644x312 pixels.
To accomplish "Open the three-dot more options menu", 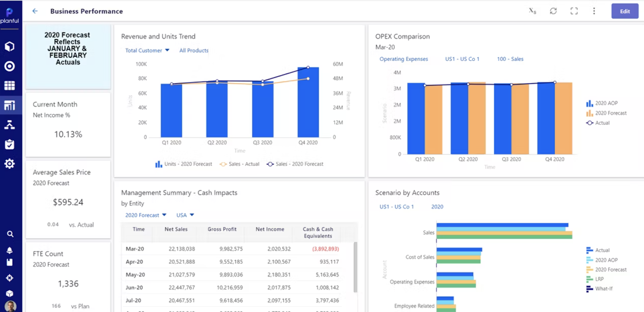I will point(594,11).
